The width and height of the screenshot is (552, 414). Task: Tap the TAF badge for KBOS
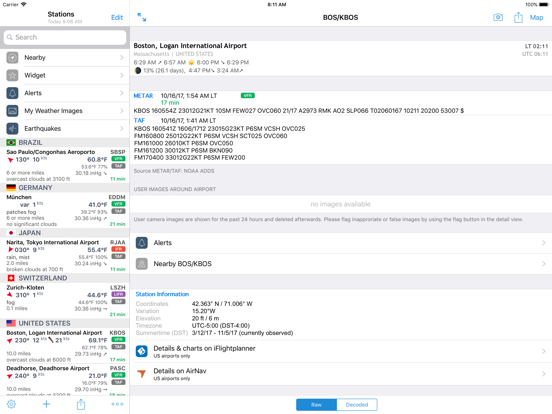coord(118,347)
